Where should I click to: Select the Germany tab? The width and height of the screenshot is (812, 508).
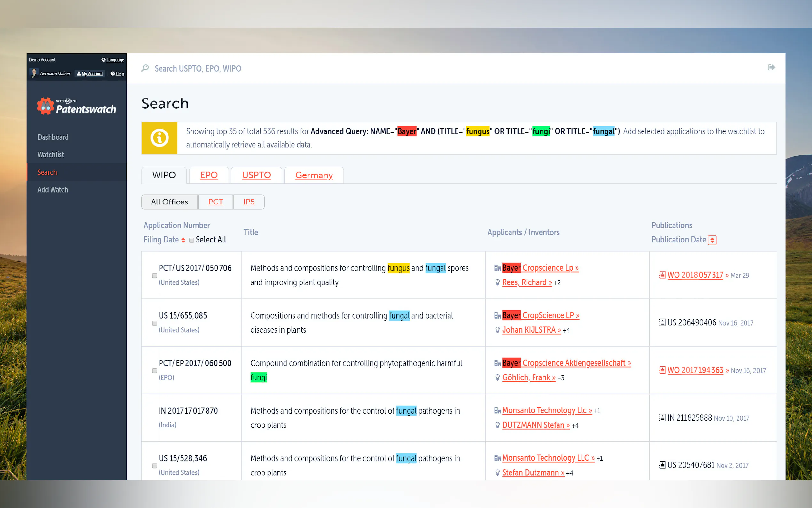pyautogui.click(x=314, y=175)
